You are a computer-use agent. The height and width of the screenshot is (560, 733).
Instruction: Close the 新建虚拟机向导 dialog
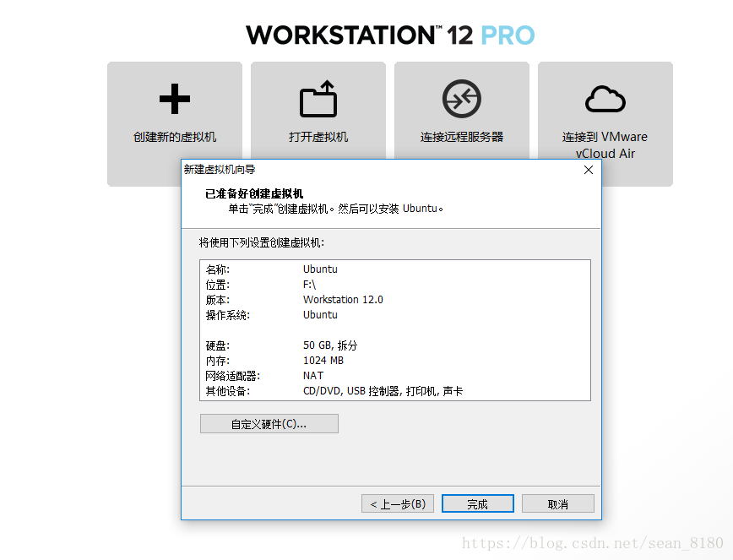pos(589,170)
